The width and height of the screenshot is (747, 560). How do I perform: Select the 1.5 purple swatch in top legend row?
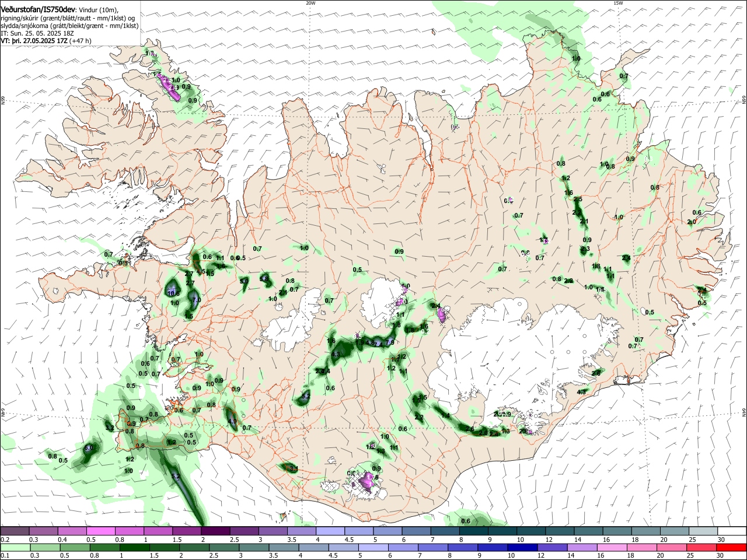(187, 531)
